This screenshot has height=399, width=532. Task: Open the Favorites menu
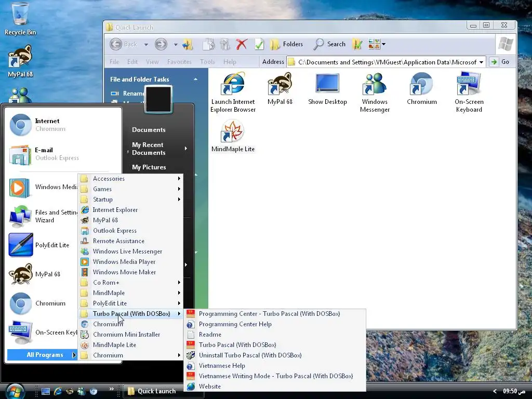coord(179,62)
